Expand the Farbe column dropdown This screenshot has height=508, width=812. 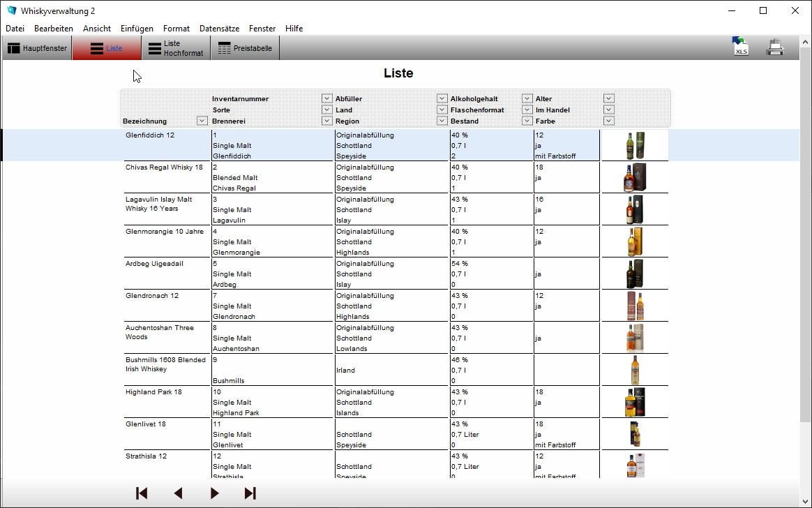(608, 121)
